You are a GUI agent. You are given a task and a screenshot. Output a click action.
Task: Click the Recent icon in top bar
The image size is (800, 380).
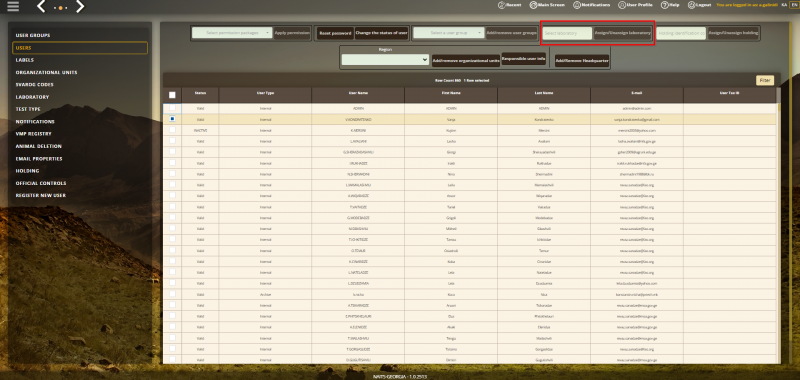coord(502,5)
